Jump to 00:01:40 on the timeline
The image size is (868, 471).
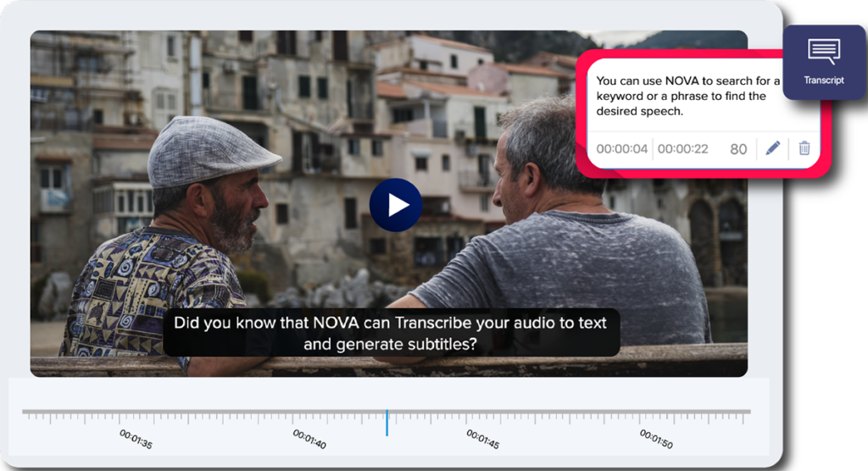[309, 439]
